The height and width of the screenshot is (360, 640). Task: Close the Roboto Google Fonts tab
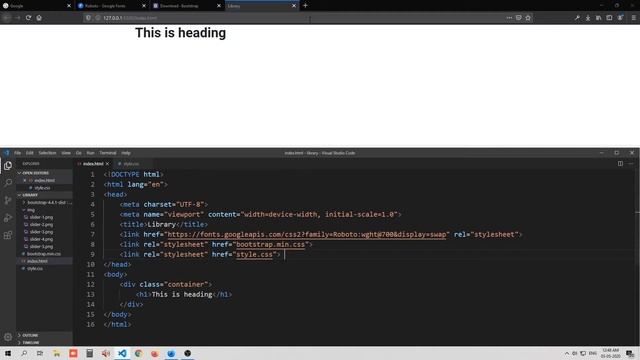pos(144,6)
